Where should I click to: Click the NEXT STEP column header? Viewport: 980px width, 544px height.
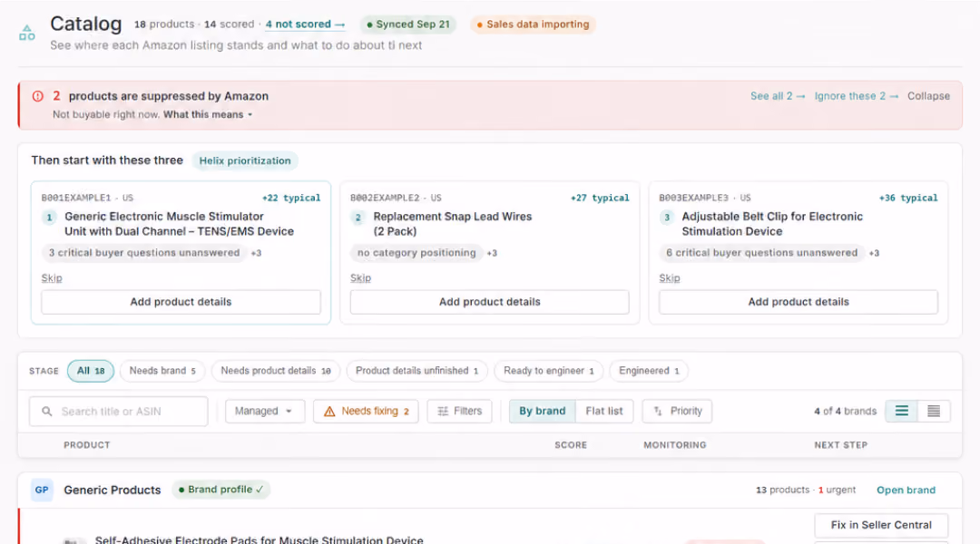(840, 445)
